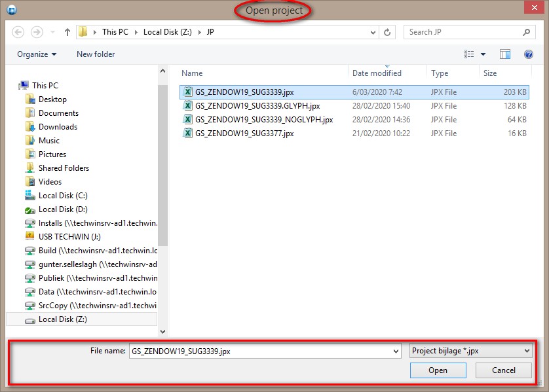Open the More view options dropdown arrow

483,54
